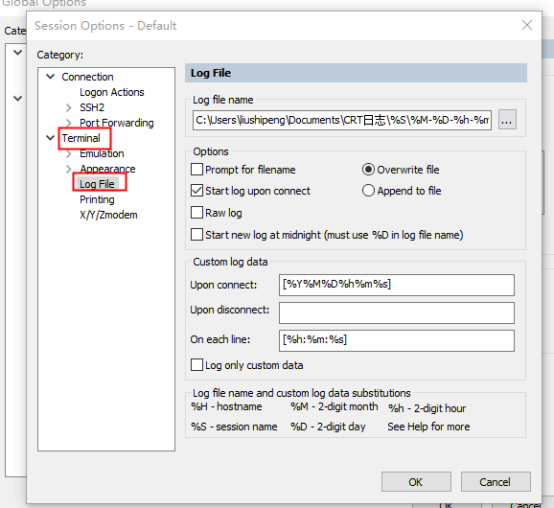Enable the Raw log checkbox
Screen dimensions: 554x508
pyautogui.click(x=197, y=212)
